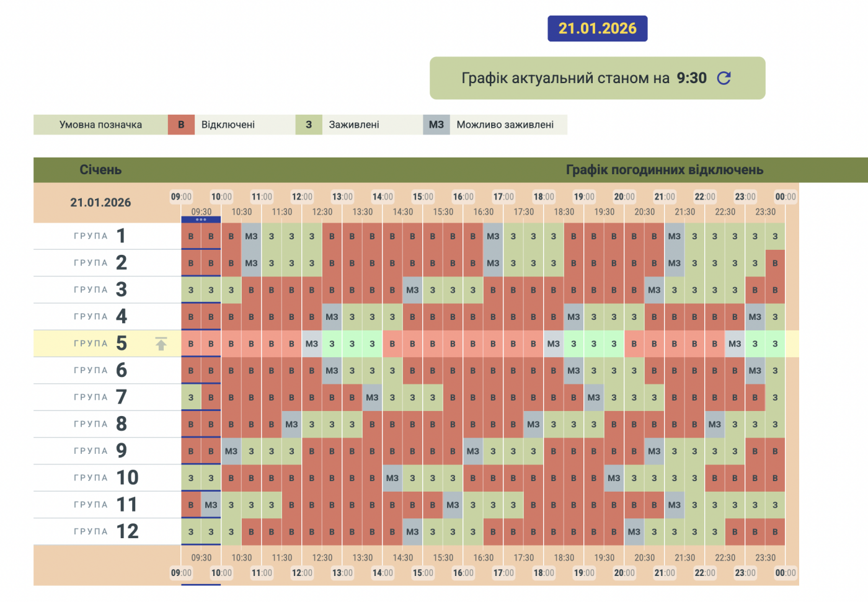This screenshot has width=868, height=602.
Task: Click the gray МЗ legend icon
Action: (436, 125)
